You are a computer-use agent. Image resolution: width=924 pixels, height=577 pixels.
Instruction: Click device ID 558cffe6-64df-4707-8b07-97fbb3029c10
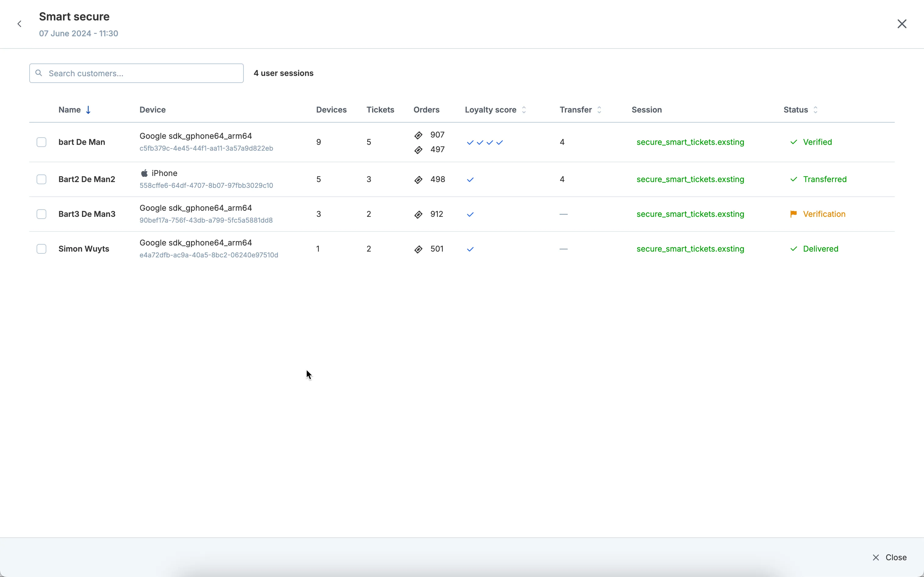pyautogui.click(x=206, y=185)
